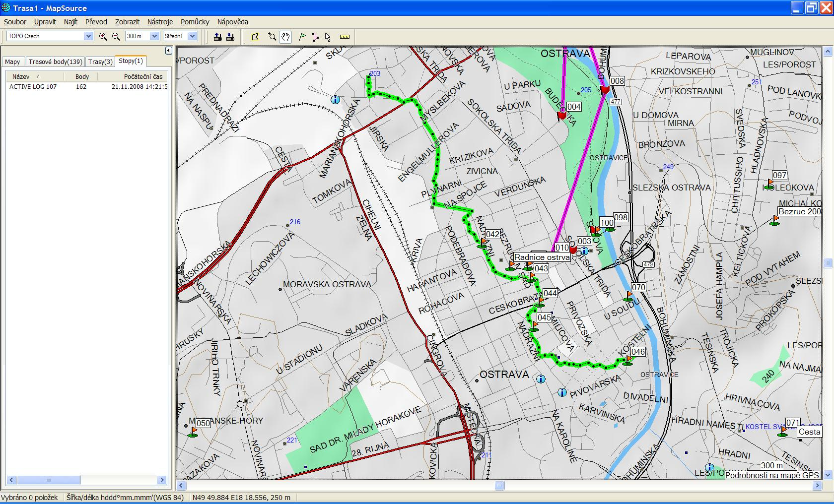Sort list by Body column header
The height and width of the screenshot is (504, 834).
coord(80,76)
